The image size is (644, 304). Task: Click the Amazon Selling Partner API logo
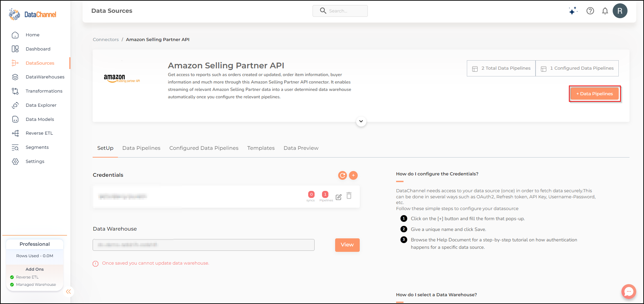point(122,79)
